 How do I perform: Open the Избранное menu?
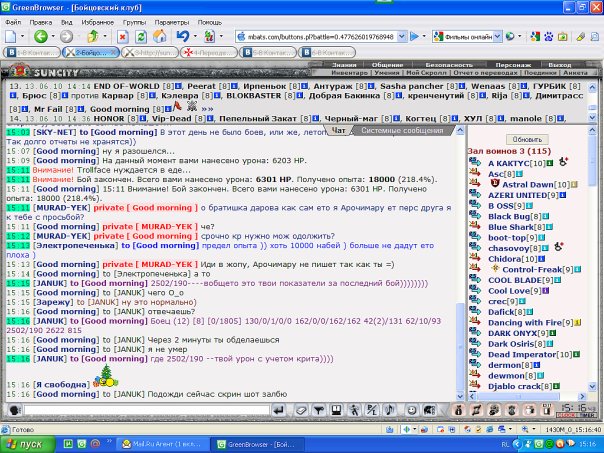click(97, 22)
